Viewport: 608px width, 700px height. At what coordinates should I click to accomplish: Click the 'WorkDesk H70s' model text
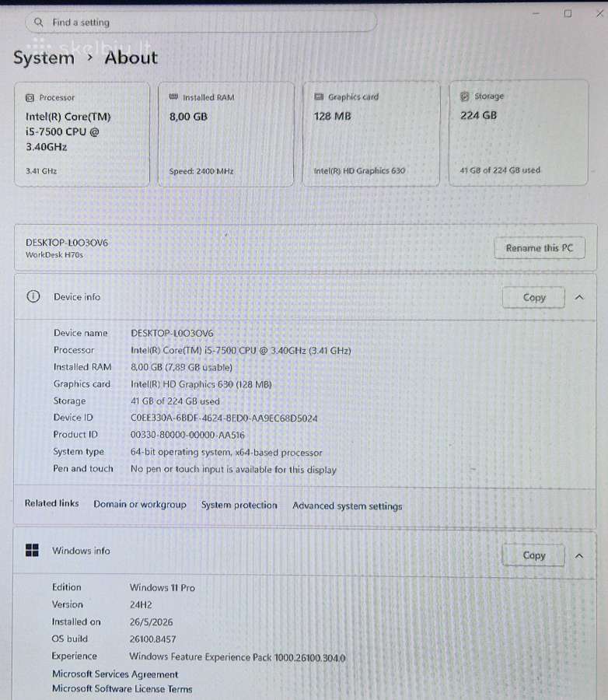pyautogui.click(x=54, y=255)
